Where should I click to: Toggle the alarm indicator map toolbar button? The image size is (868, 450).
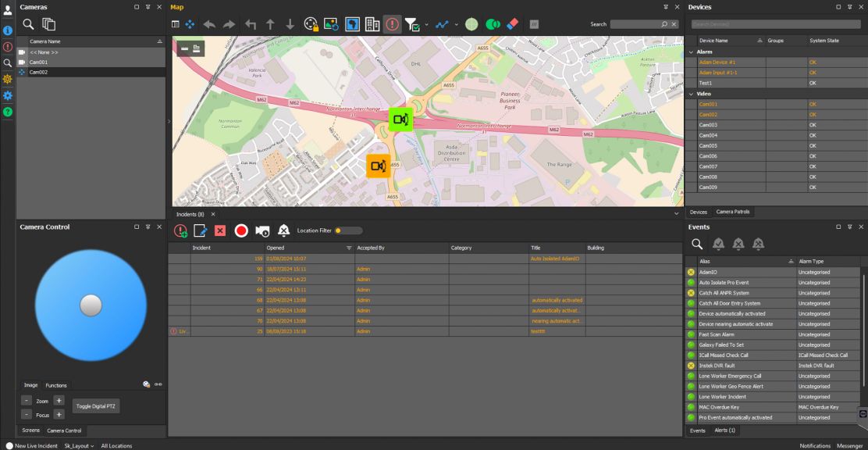(392, 24)
